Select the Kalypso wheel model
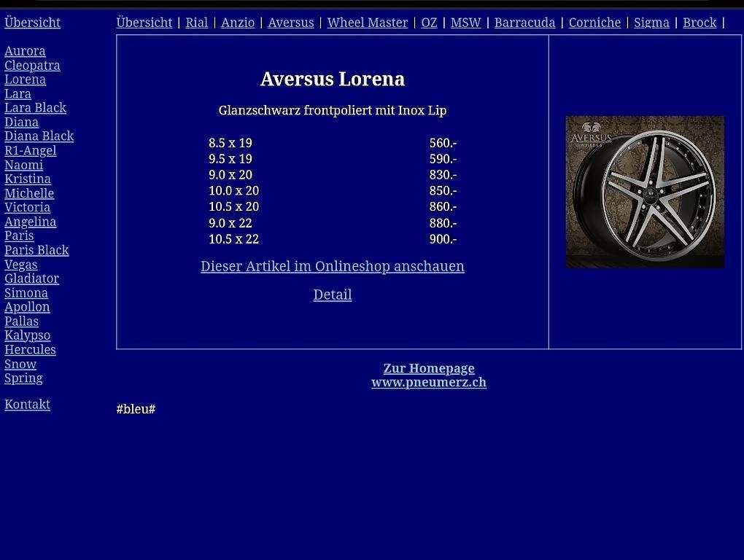Image resolution: width=744 pixels, height=560 pixels. coord(28,335)
